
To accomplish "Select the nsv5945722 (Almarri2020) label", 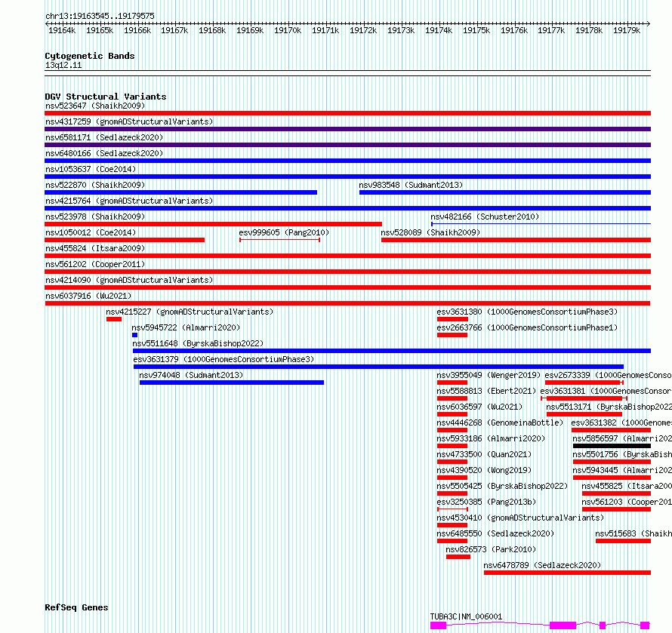I will 186,327.
